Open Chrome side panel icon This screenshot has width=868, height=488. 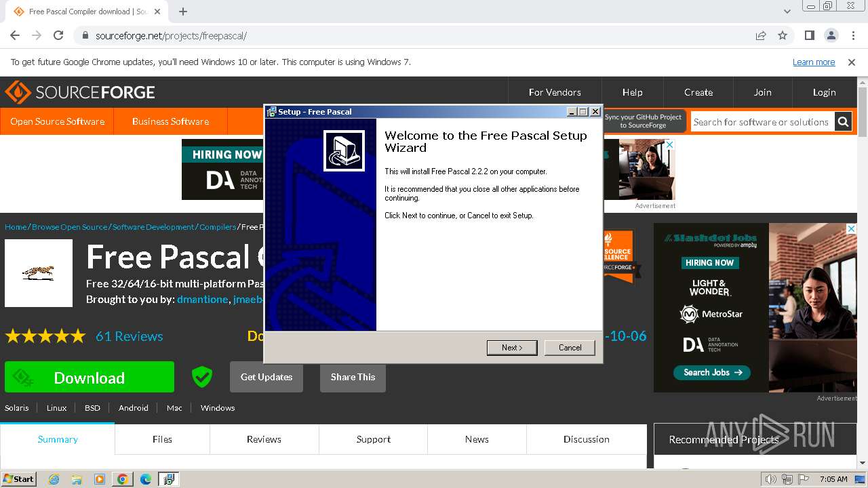(809, 35)
